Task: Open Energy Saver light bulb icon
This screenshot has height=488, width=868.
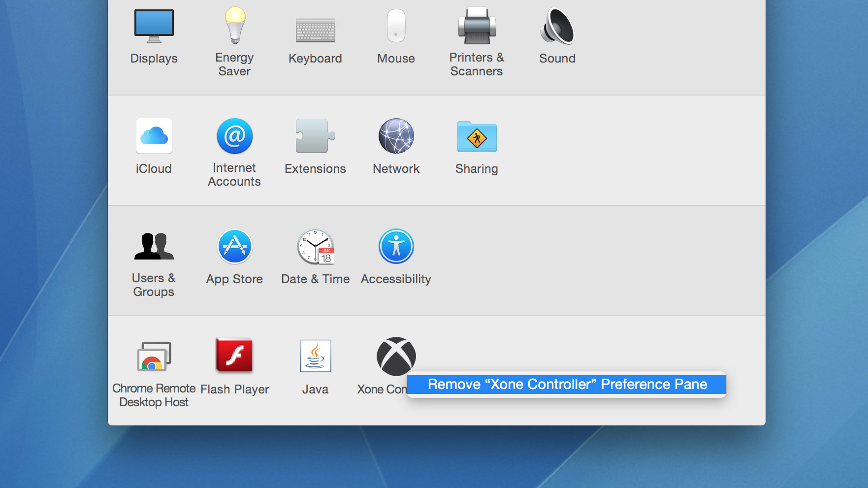Action: point(235,26)
